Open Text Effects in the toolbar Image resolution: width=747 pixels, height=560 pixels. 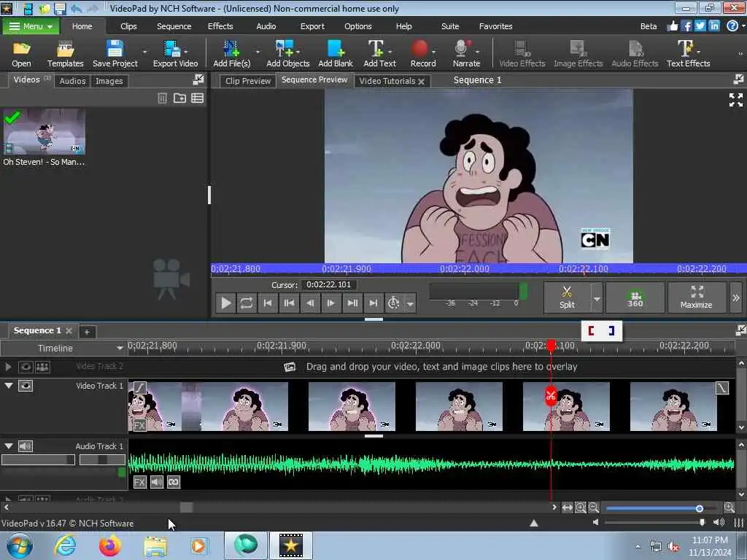click(x=688, y=54)
